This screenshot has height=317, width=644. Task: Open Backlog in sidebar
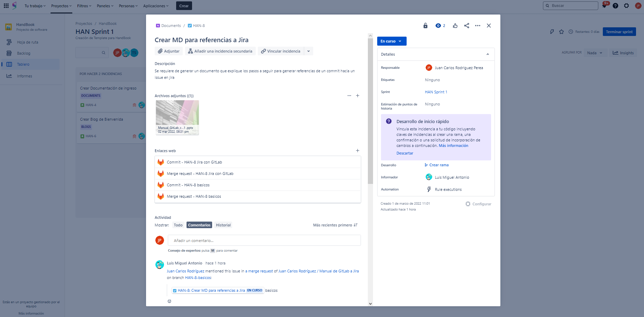coord(30,53)
